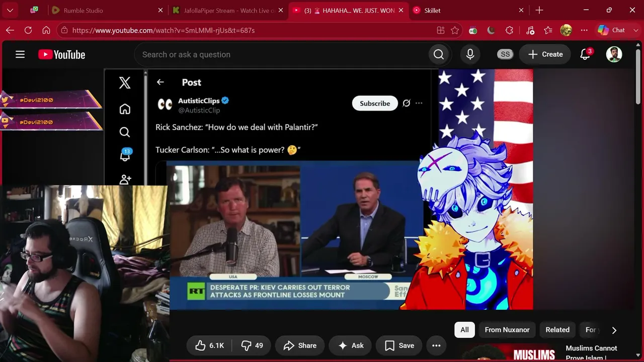Switch to the Skillet tab
Viewport: 644px width, 362px height.
pos(463,10)
